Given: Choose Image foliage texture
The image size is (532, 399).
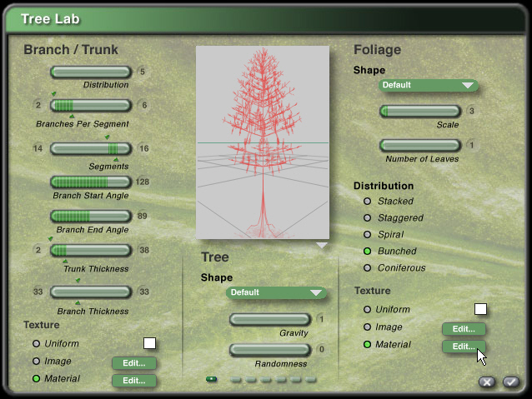Looking at the screenshot, I should pos(367,327).
